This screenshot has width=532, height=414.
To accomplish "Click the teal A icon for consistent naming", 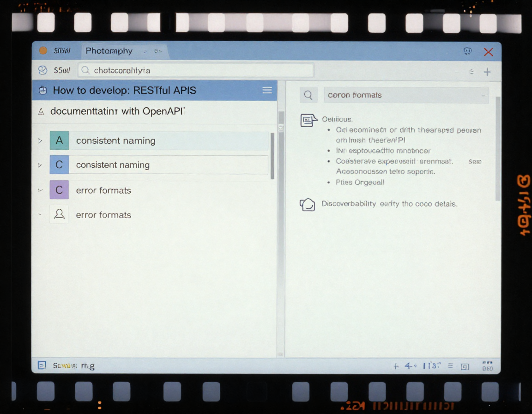I will [59, 140].
